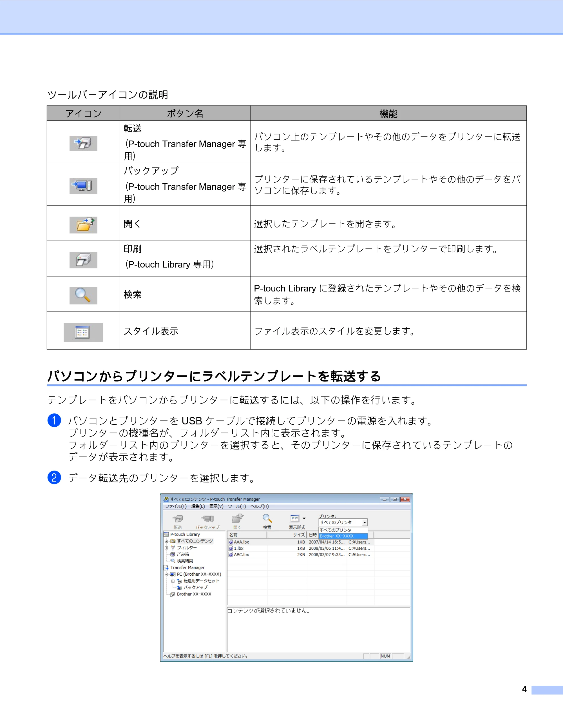Click the 検索 toolbar button in Transfer Manager

pos(267,522)
